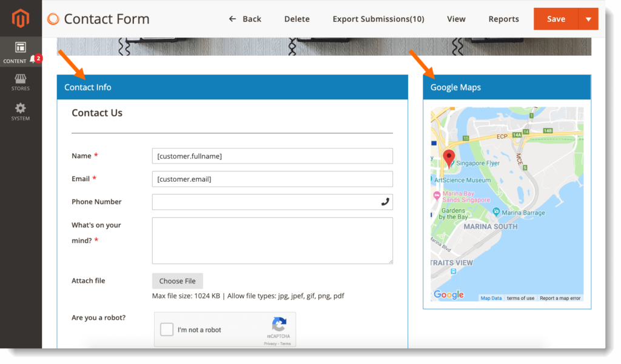Click the What's on your mind textarea
Screen dimensions: 621x364
[x=272, y=240]
